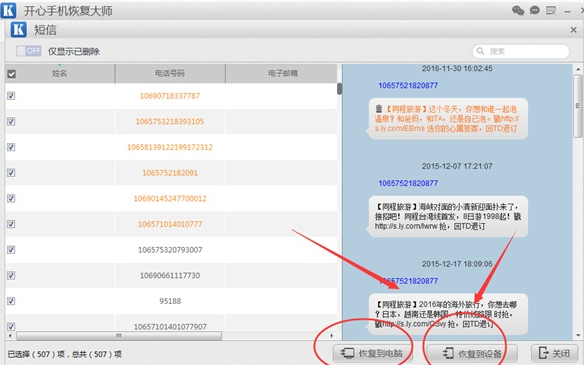Click the K logo beside 短信

tap(19, 29)
